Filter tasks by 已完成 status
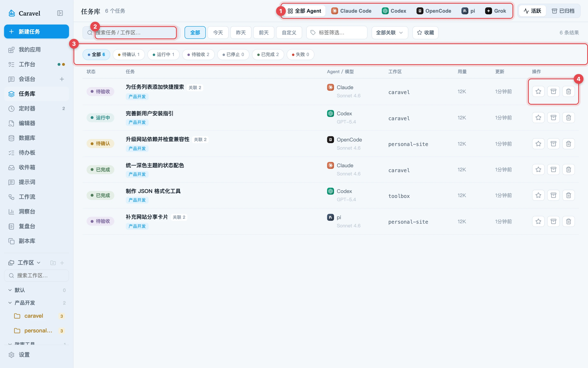 268,55
